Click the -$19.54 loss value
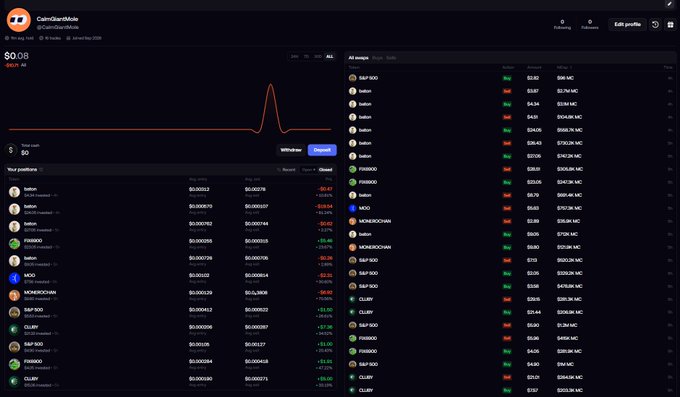Screen dimensions: 680x397 (324, 207)
